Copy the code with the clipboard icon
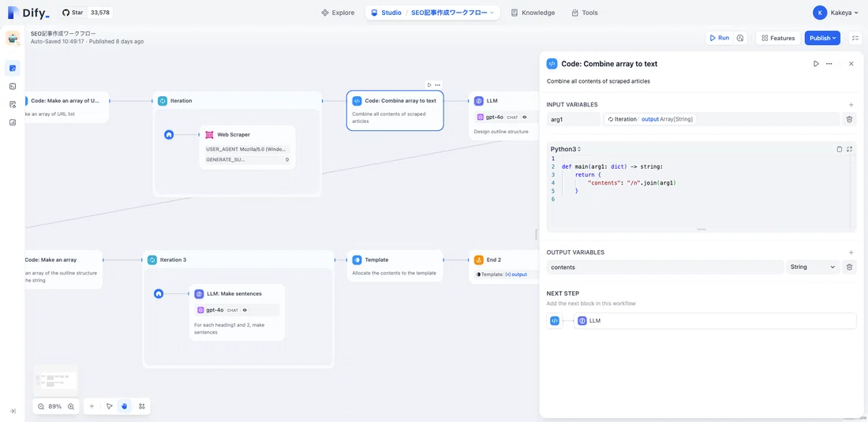Viewport: 868px width, 422px height. tap(840, 149)
